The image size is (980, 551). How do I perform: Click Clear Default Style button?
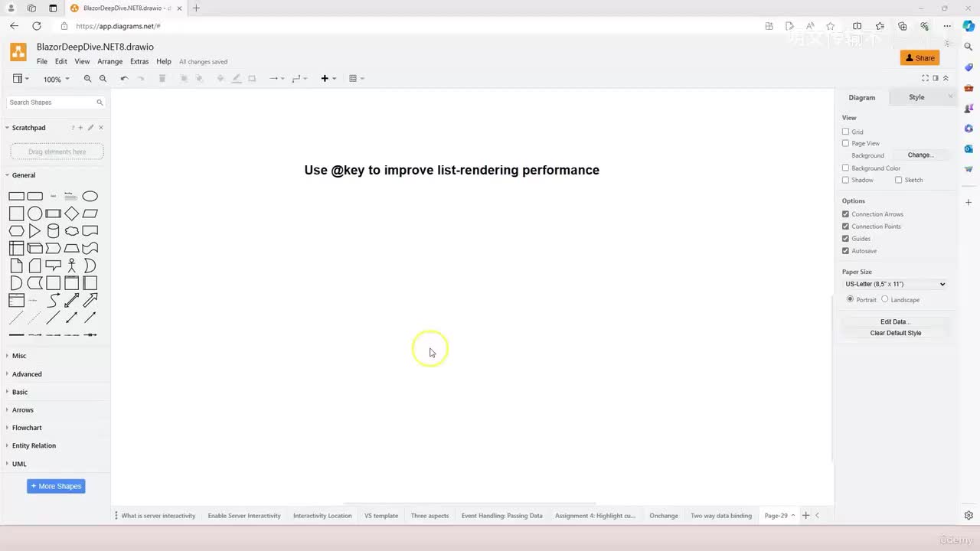click(x=895, y=333)
